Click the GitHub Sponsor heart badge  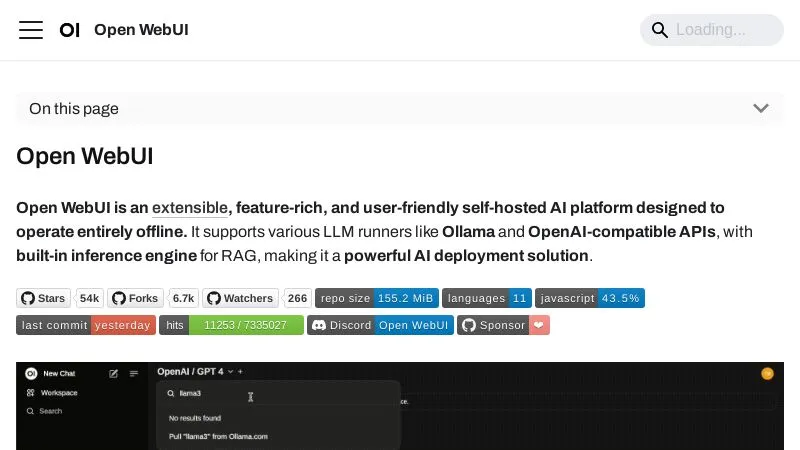(503, 325)
